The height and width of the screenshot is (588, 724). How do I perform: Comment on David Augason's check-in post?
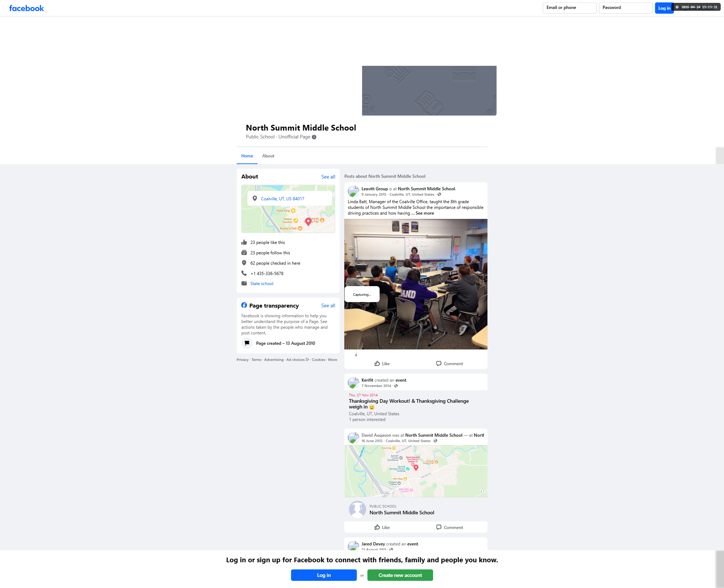450,528
